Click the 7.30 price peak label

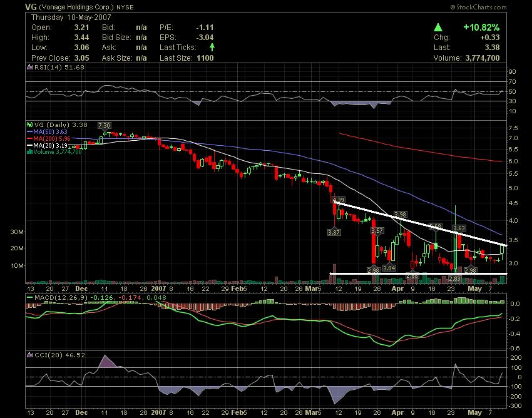pos(104,126)
